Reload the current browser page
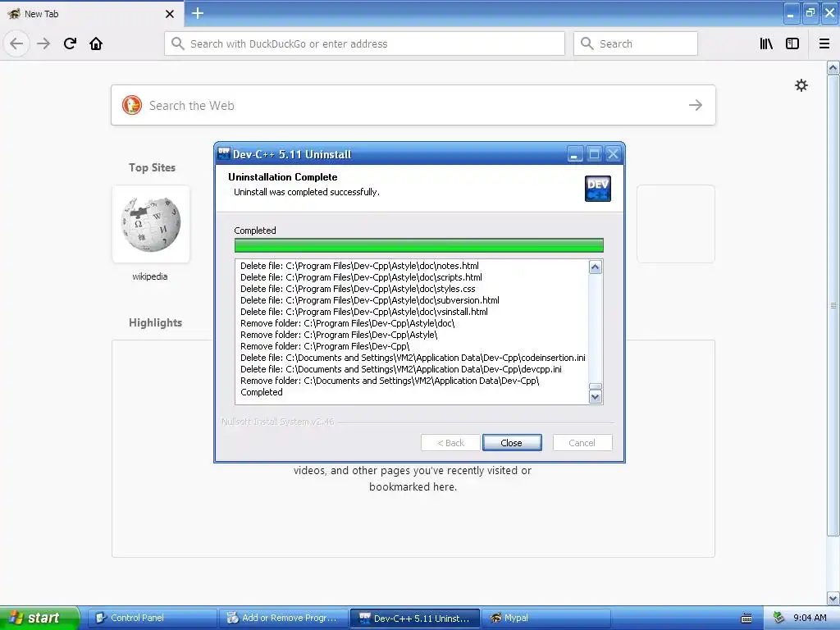Image resolution: width=840 pixels, height=630 pixels. [70, 43]
